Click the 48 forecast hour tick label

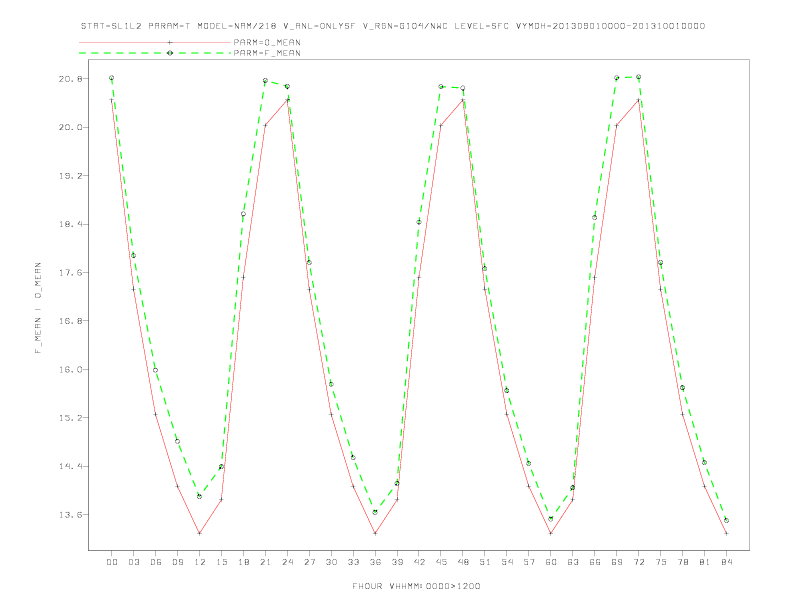coord(463,562)
